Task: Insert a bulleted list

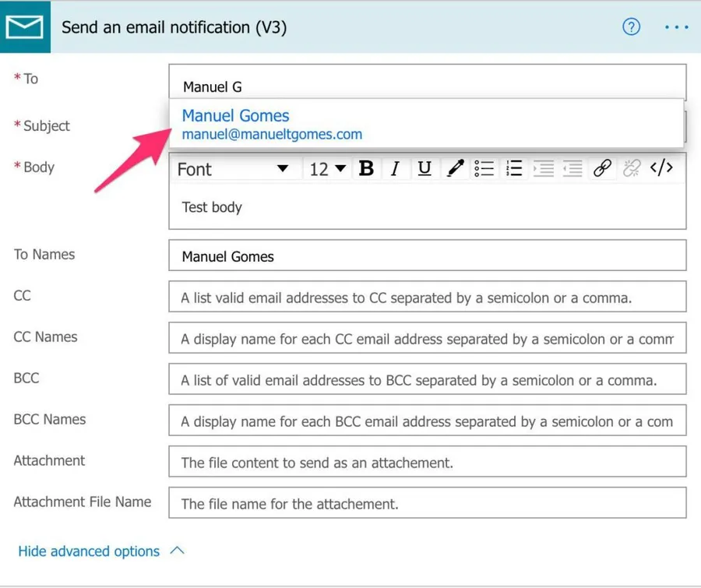Action: (x=484, y=169)
